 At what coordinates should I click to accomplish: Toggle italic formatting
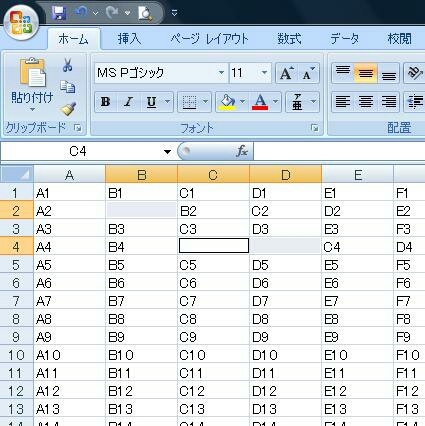click(x=128, y=102)
